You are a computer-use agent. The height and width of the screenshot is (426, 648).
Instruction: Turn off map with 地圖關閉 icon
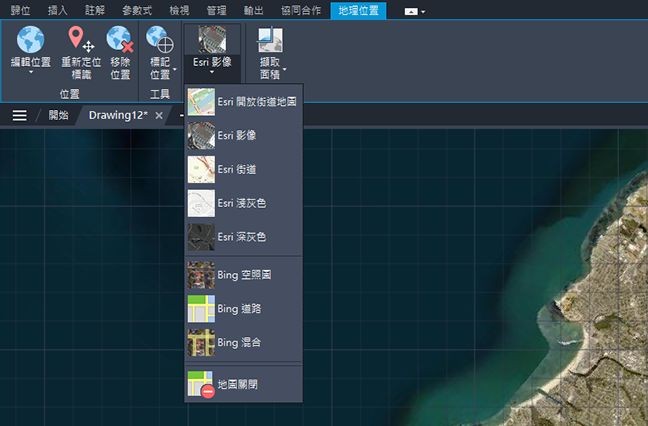(201, 384)
